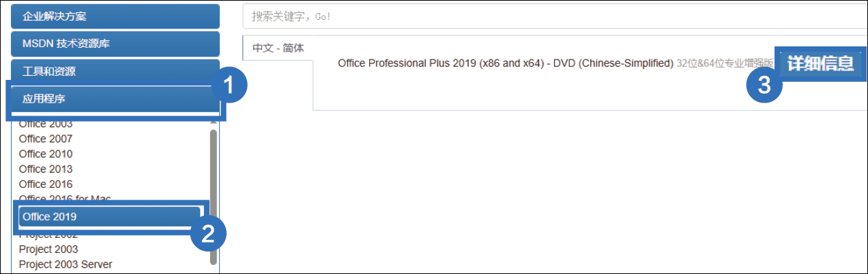
Task: Choose Office 2016 from the product list
Action: point(46,184)
